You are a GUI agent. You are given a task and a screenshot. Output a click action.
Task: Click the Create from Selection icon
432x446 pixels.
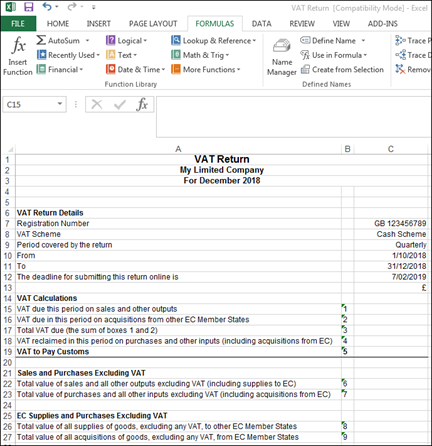click(305, 69)
